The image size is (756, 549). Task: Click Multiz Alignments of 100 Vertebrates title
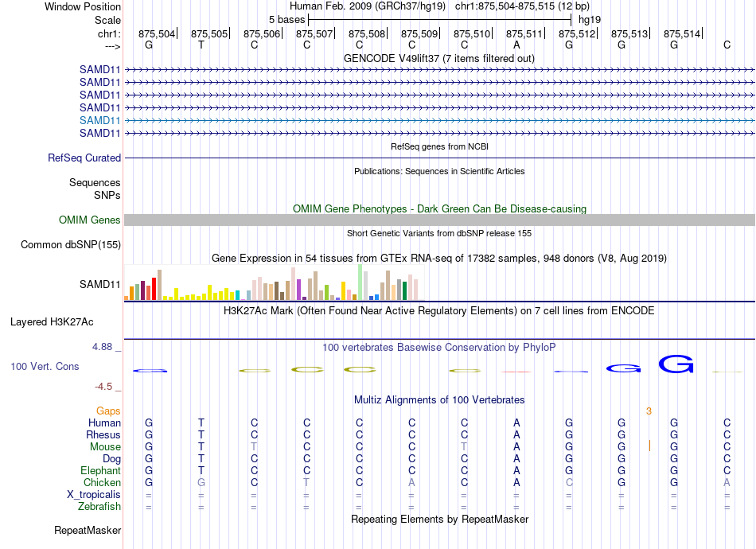[x=439, y=400]
